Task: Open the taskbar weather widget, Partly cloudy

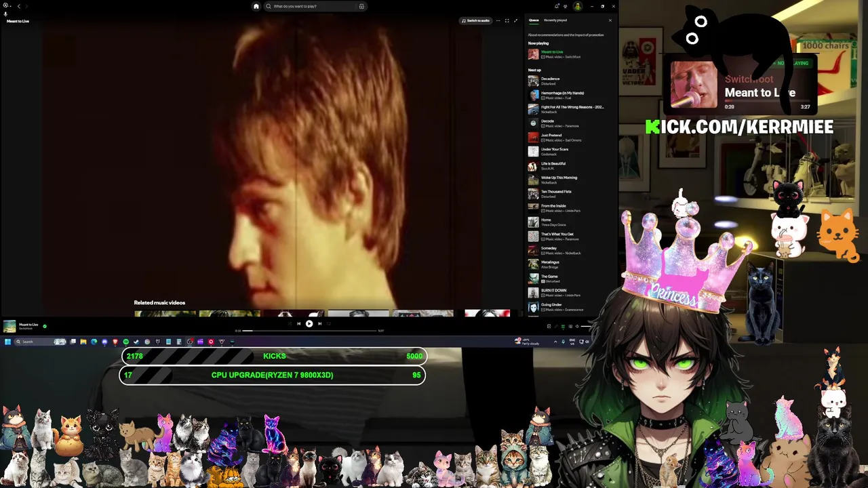Action: pos(528,342)
